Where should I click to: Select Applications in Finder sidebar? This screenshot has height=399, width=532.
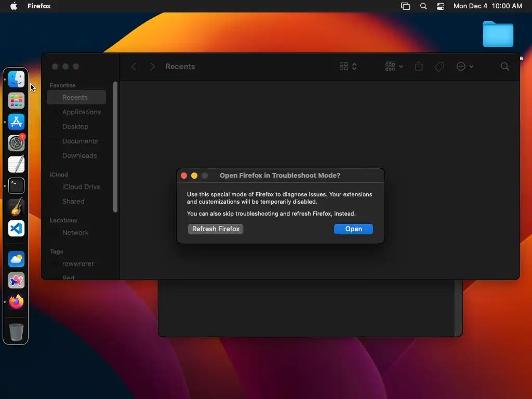coord(76,112)
